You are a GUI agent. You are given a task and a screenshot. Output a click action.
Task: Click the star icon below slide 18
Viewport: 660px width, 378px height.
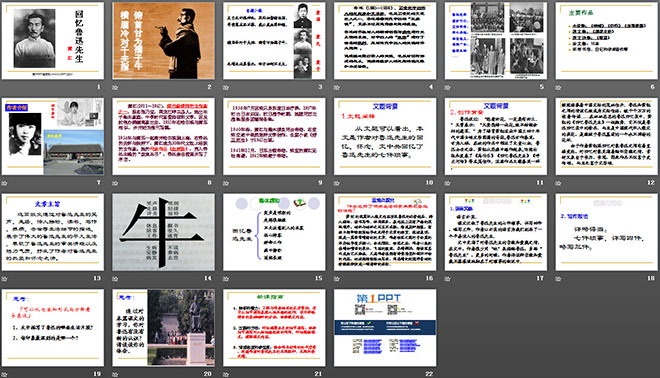[x=558, y=279]
